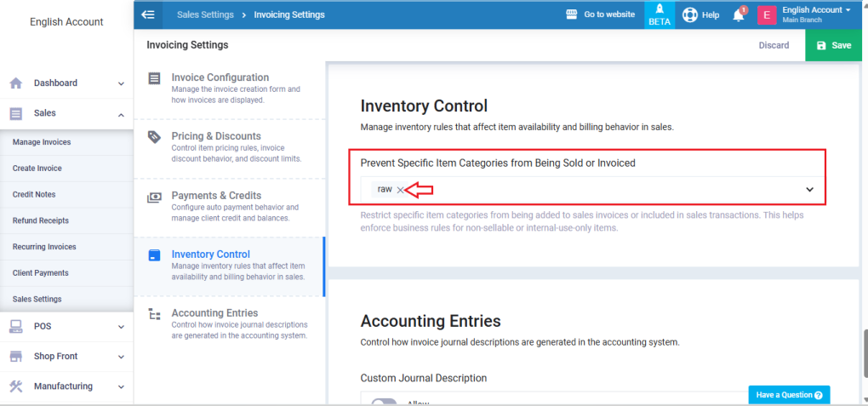Open the notifications bell

tap(738, 15)
